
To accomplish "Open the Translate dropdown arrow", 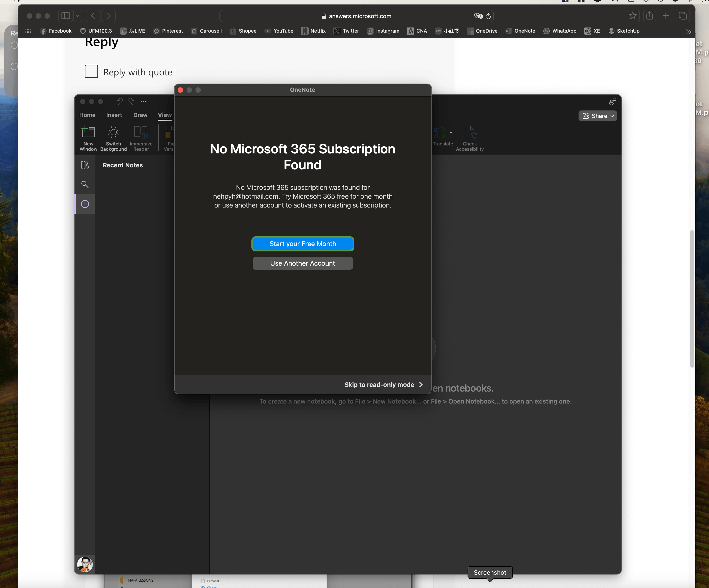I will 451,132.
